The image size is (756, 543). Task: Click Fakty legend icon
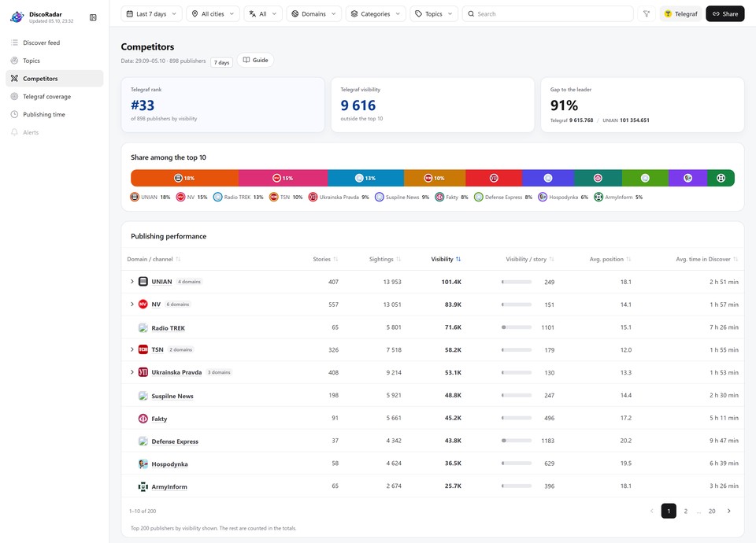click(439, 197)
